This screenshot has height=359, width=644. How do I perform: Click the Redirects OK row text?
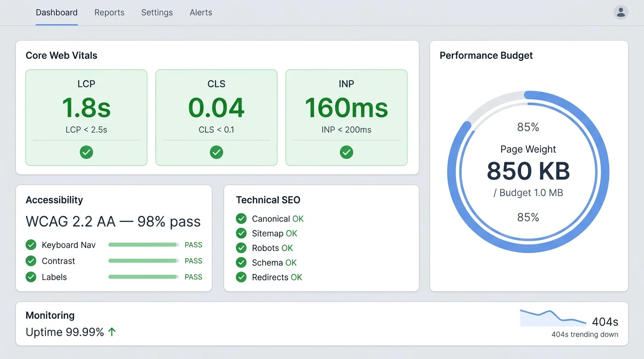pyautogui.click(x=277, y=277)
